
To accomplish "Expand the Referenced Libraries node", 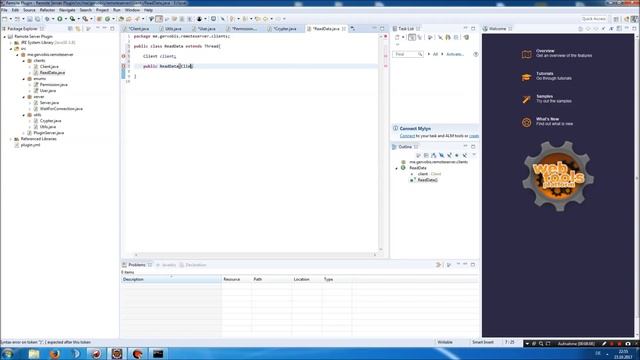I will coord(11,139).
